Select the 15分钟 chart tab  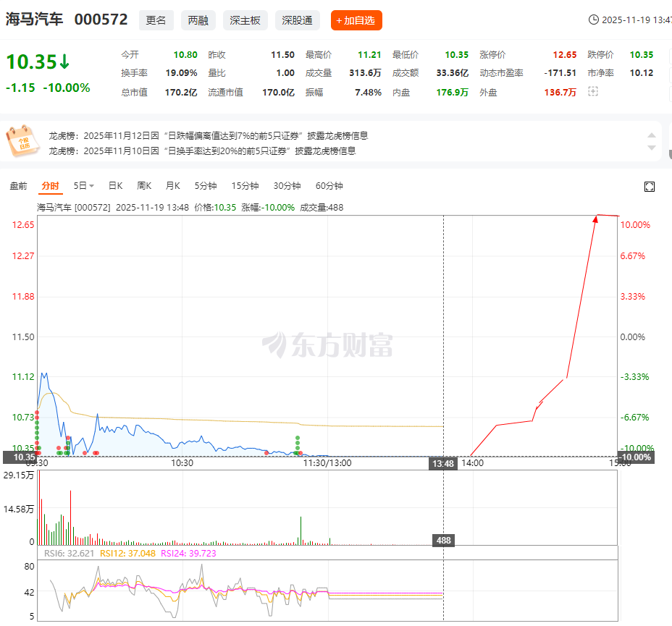(x=245, y=186)
